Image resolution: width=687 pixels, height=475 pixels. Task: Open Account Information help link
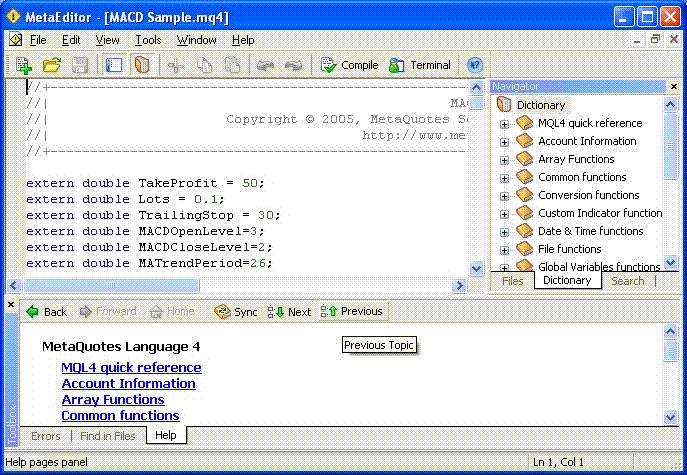128,383
